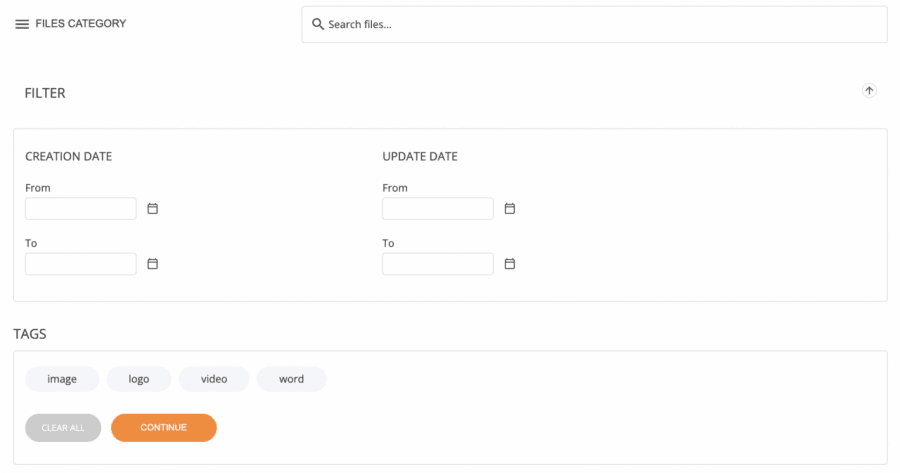
Task: Open calendar for Creation Date From
Action: pos(153,209)
